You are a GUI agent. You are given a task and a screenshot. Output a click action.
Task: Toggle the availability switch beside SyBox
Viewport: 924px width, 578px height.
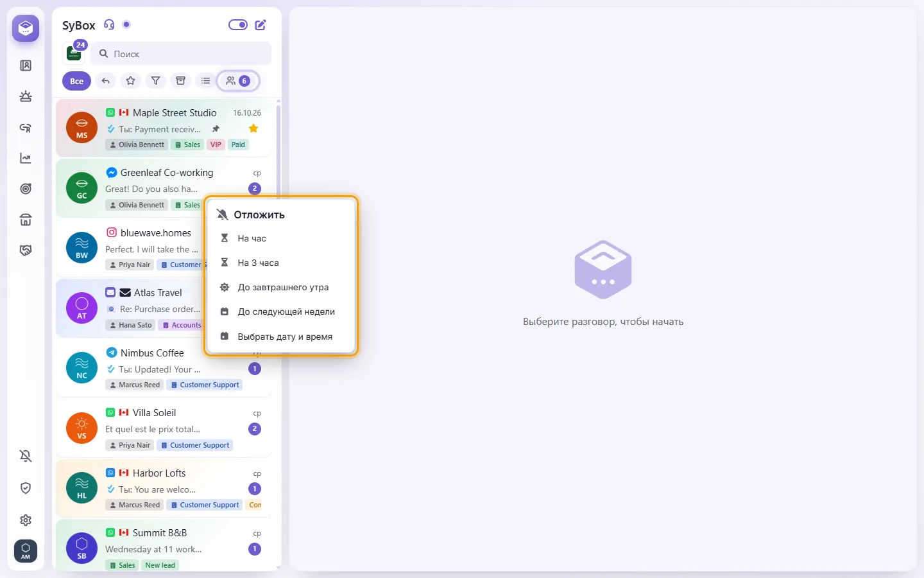coord(238,25)
